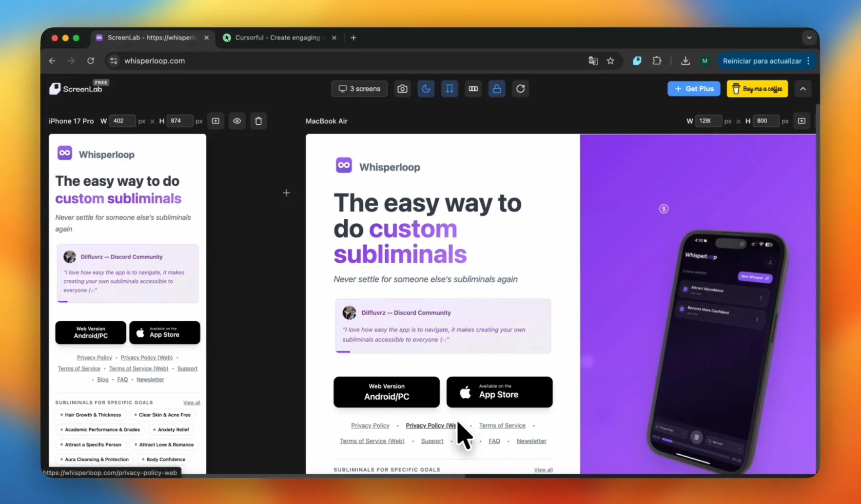The image size is (861, 504).
Task: Open the ScreenLab extension icon in Chrome
Action: [637, 61]
